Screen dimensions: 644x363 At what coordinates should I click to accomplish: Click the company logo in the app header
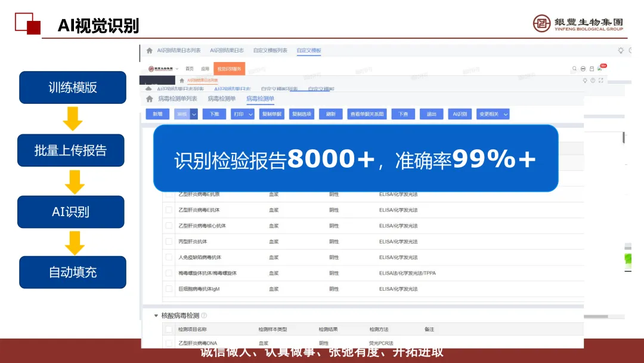click(160, 69)
